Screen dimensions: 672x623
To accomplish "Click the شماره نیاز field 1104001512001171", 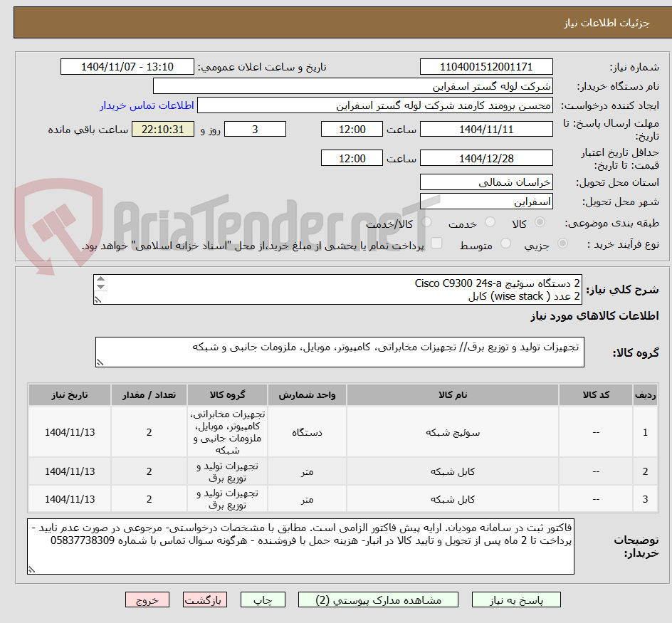I will point(486,67).
